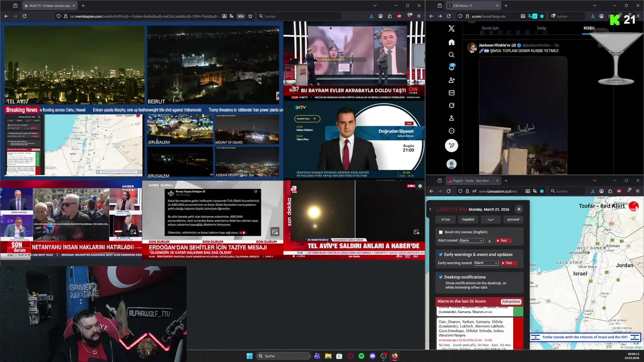Click upload alert sound icon in Tzofar

coord(490,241)
